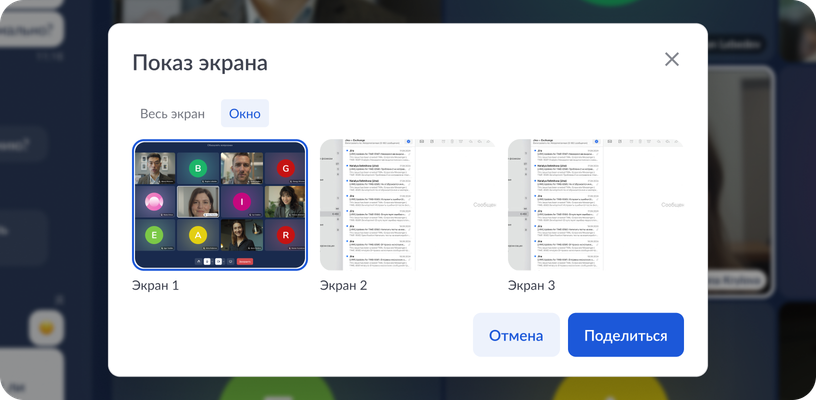Choose the Экран 1 video call thumbnail
The image size is (816, 400).
click(219, 205)
